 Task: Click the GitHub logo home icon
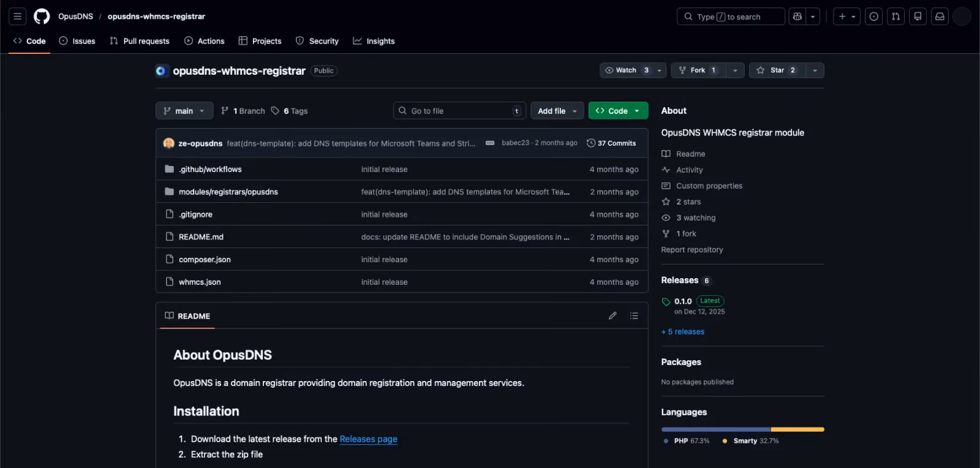click(42, 17)
